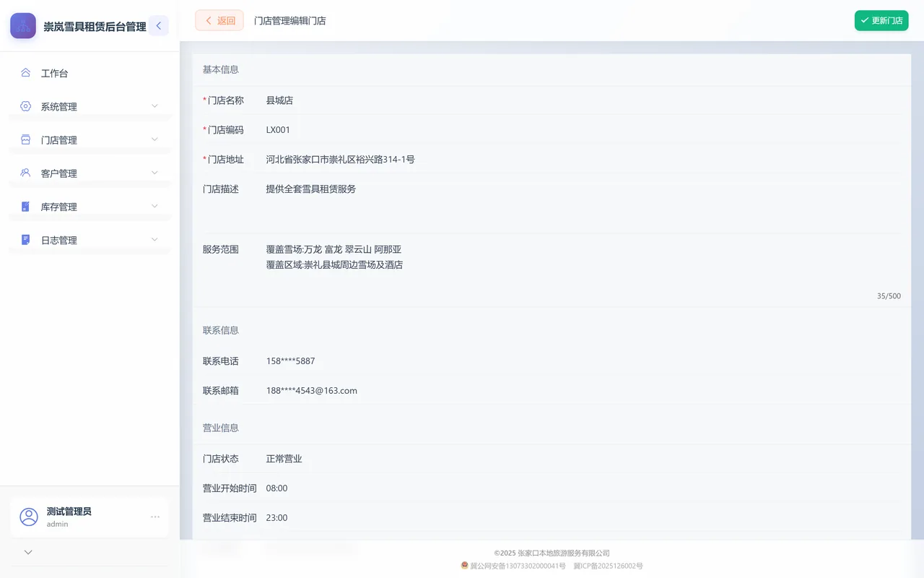Click the 联系电话 field 158****5887
Viewport: 924px width, 578px height.
(x=583, y=361)
